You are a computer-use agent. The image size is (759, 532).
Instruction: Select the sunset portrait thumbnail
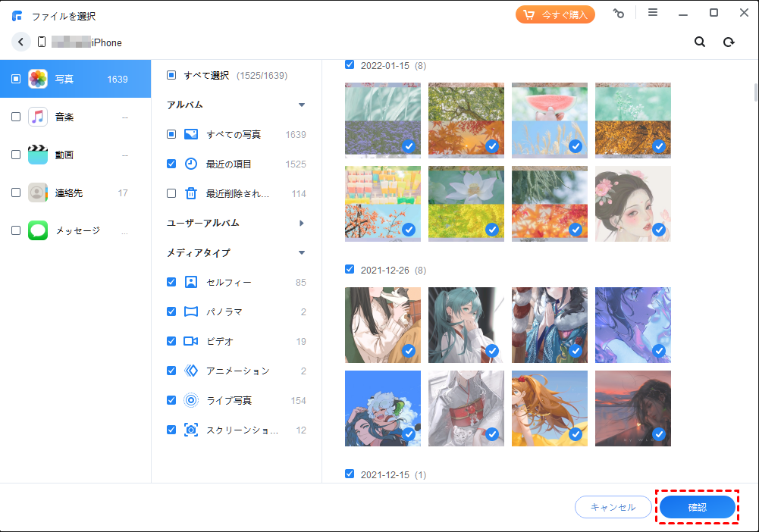coord(633,408)
